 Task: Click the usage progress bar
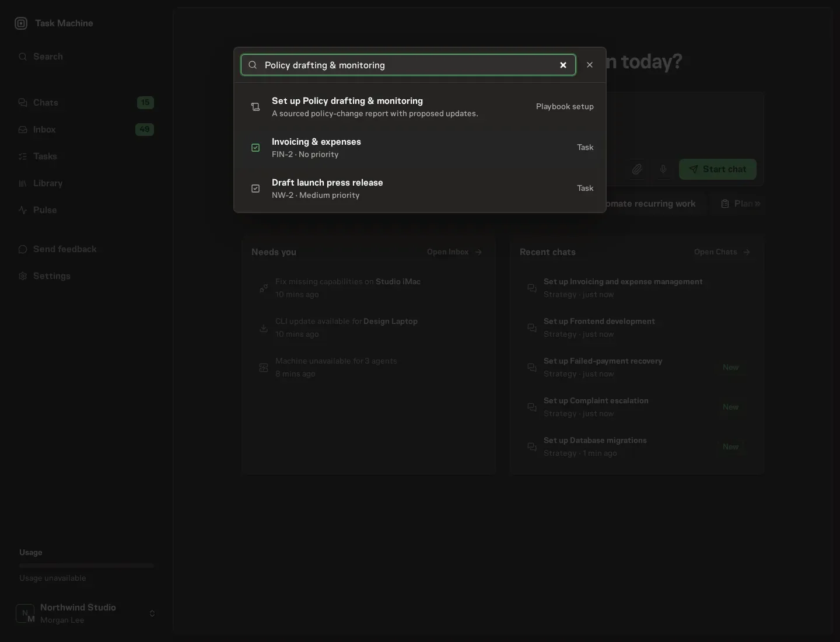coord(86,566)
